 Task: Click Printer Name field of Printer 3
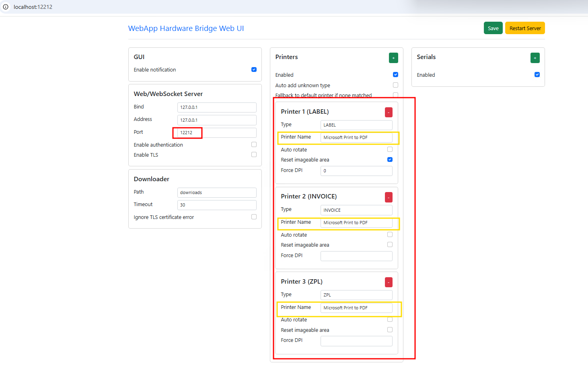(356, 308)
